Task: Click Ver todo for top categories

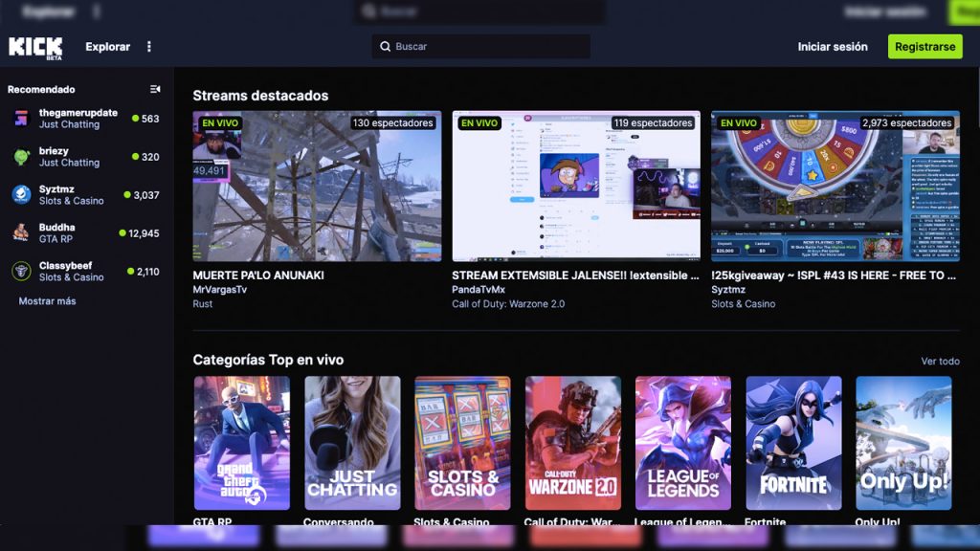Action: (940, 362)
